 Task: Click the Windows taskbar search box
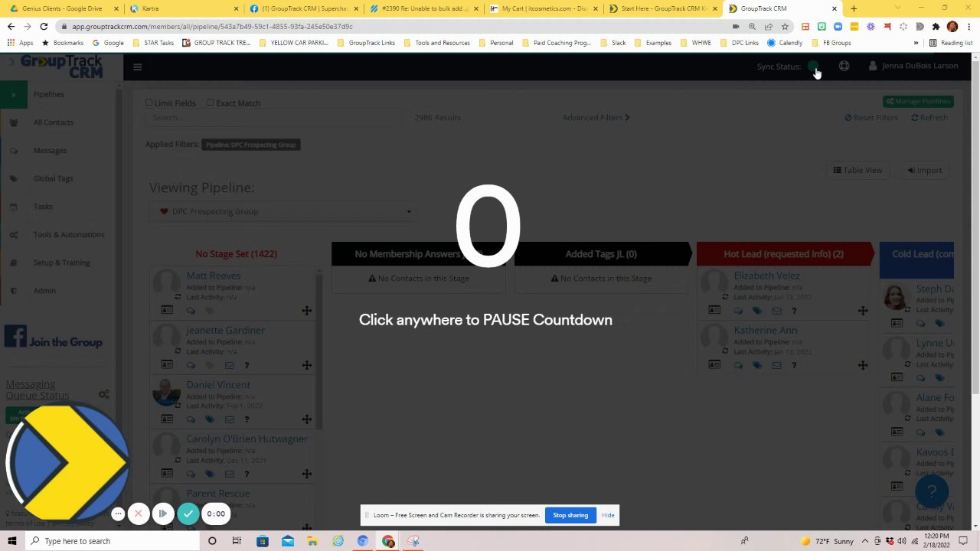click(x=113, y=541)
